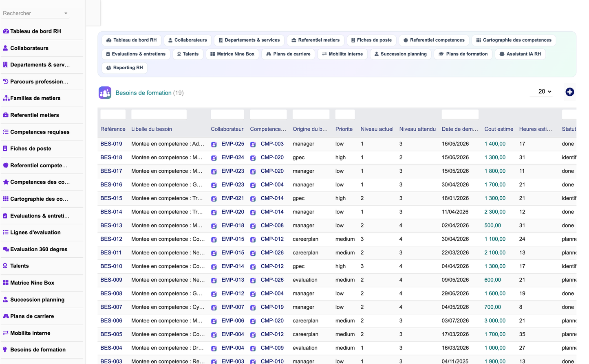Click the Besoins de formation lightbulb icon
This screenshot has width=589, height=364.
pos(5,350)
